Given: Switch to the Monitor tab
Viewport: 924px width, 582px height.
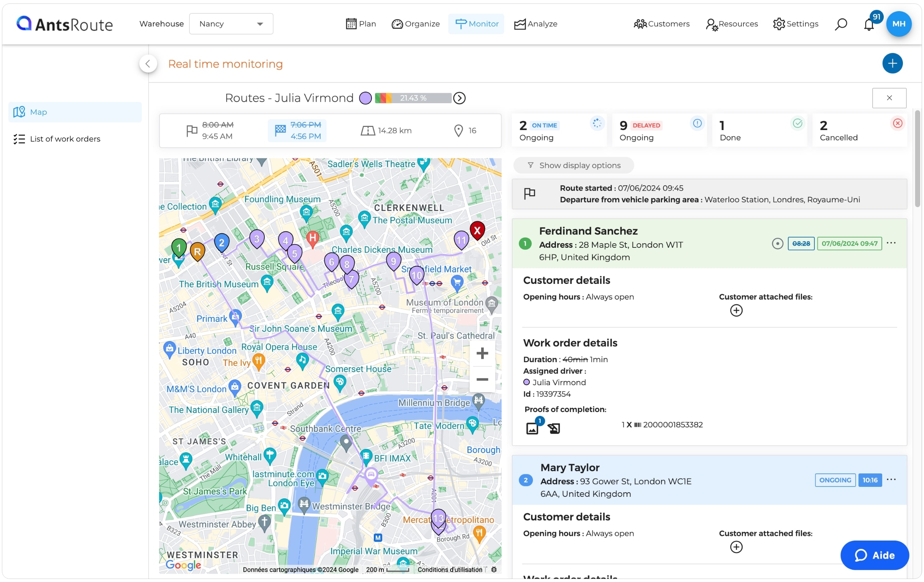Looking at the screenshot, I should 476,24.
